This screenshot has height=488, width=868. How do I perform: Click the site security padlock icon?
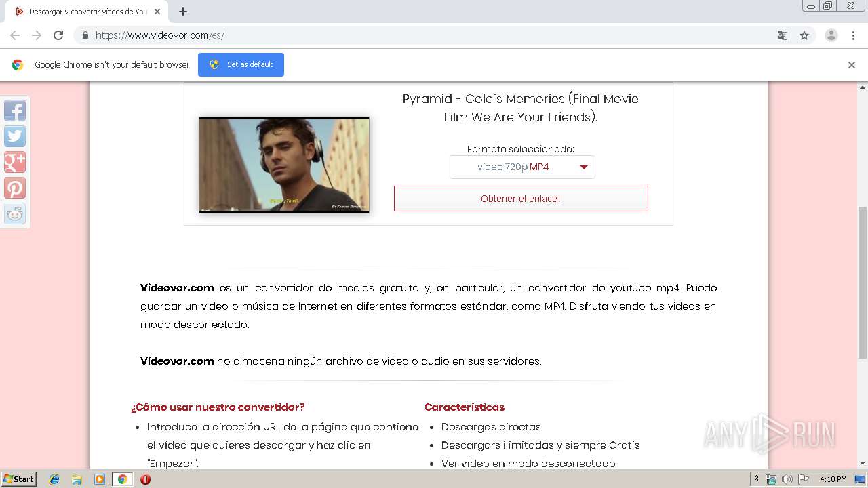click(85, 35)
